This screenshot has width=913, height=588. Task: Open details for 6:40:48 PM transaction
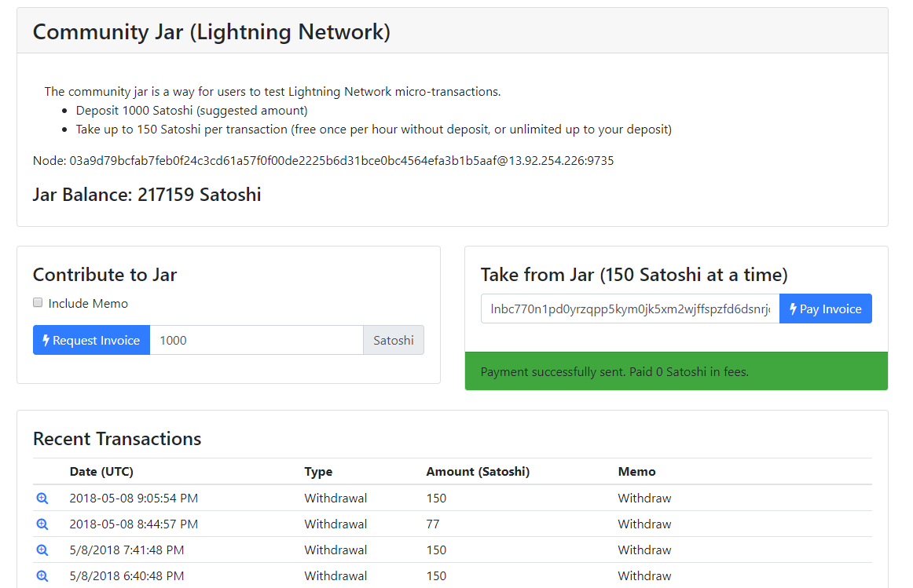(42, 575)
